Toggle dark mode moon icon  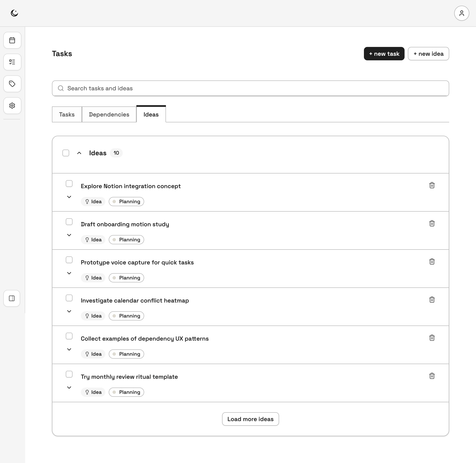click(x=14, y=13)
